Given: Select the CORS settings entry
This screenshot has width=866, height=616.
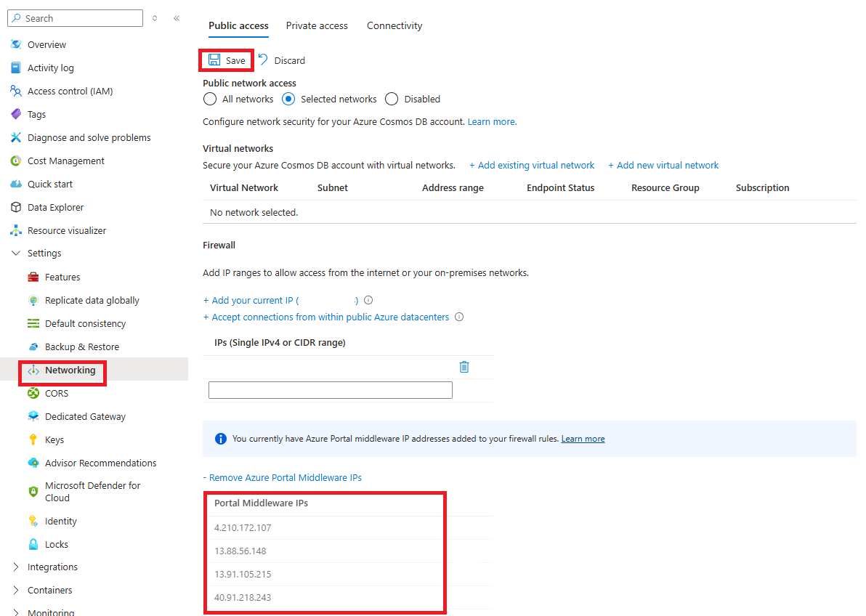Looking at the screenshot, I should (x=57, y=393).
